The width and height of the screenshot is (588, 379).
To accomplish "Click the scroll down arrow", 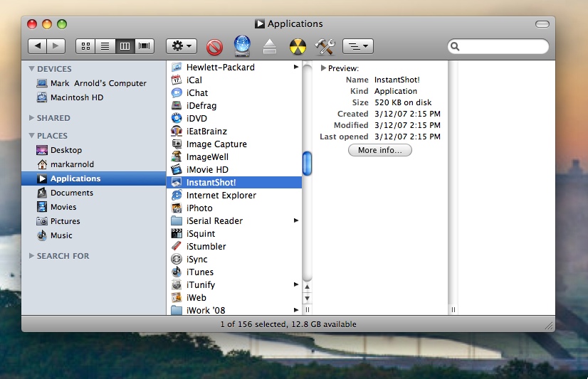I will (x=307, y=299).
